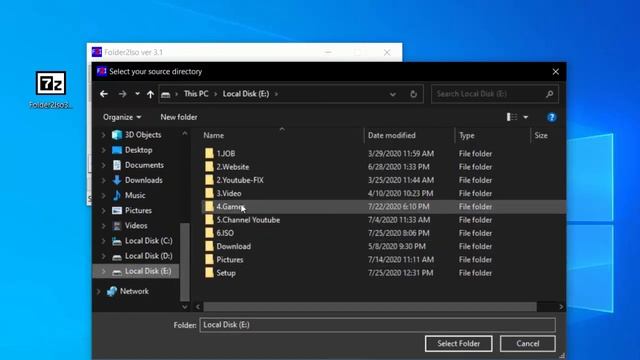640x360 pixels.
Task: Expand the Documents tree node
Action: click(x=103, y=165)
